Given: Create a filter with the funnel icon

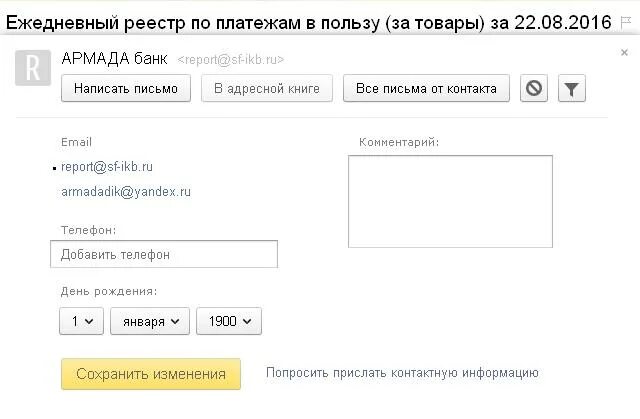Looking at the screenshot, I should pyautogui.click(x=571, y=88).
